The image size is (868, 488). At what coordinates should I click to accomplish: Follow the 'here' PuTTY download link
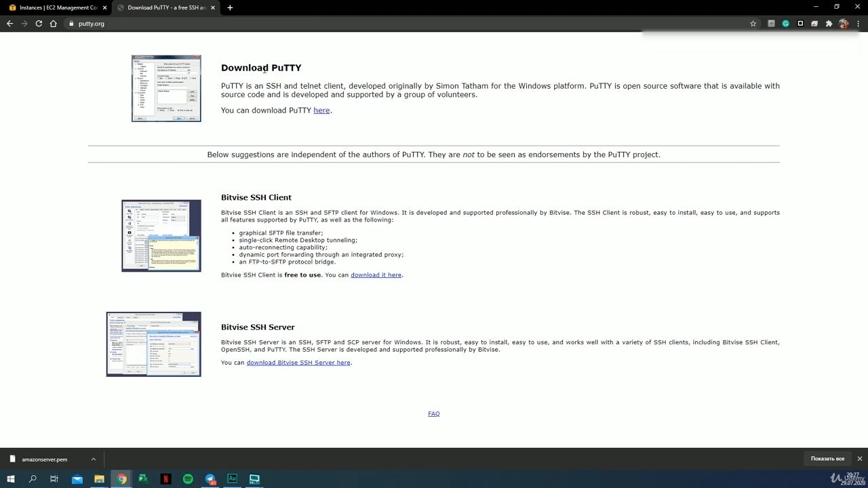(x=321, y=110)
